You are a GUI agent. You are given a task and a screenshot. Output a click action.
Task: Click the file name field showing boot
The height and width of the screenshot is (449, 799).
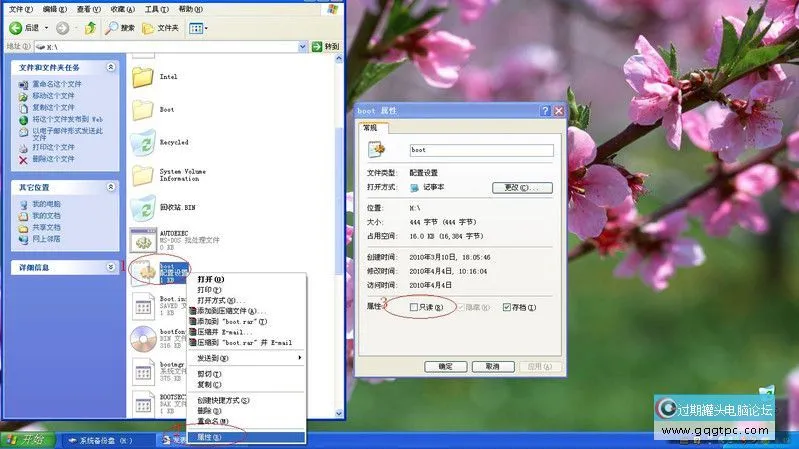tap(482, 150)
